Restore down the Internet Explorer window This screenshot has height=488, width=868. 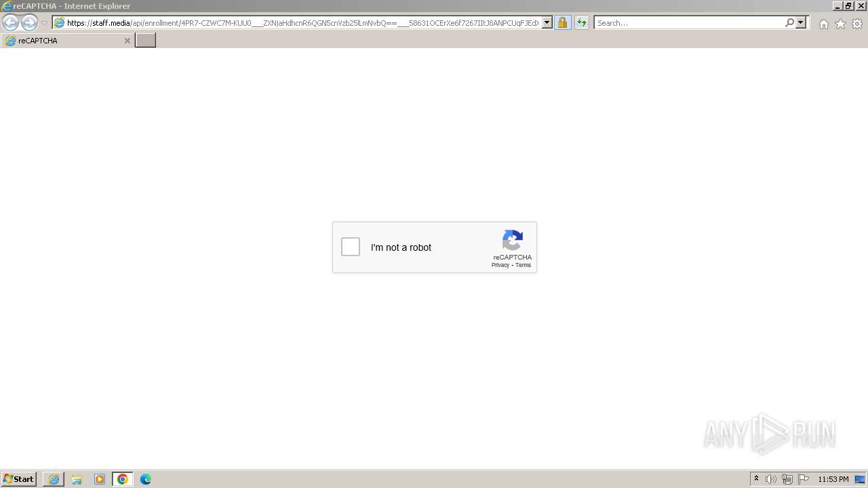(x=849, y=5)
